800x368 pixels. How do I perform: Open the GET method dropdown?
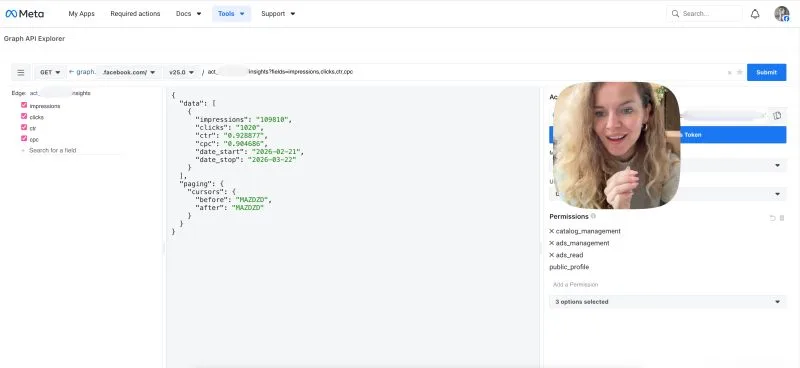click(51, 72)
